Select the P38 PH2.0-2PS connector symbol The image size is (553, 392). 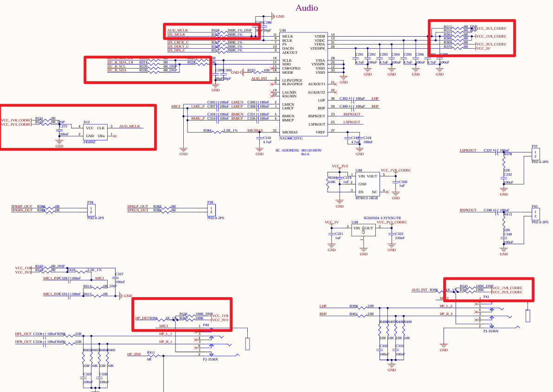[x=90, y=210]
